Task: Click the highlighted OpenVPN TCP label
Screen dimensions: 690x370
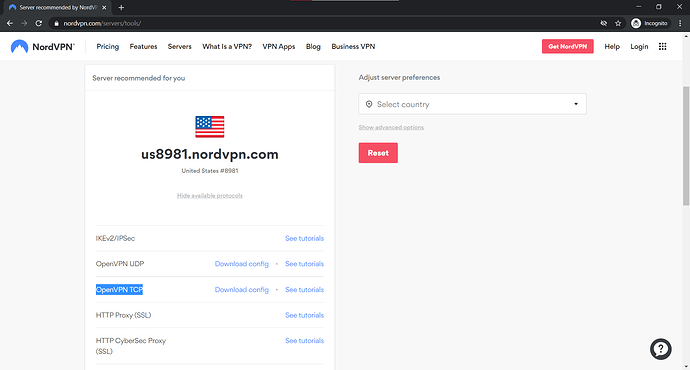Action: (x=119, y=289)
